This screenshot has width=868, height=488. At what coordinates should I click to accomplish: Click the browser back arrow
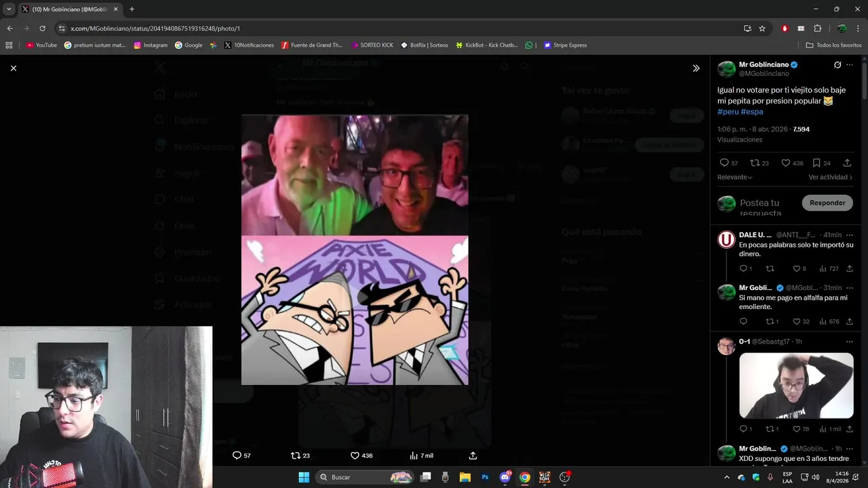click(9, 28)
